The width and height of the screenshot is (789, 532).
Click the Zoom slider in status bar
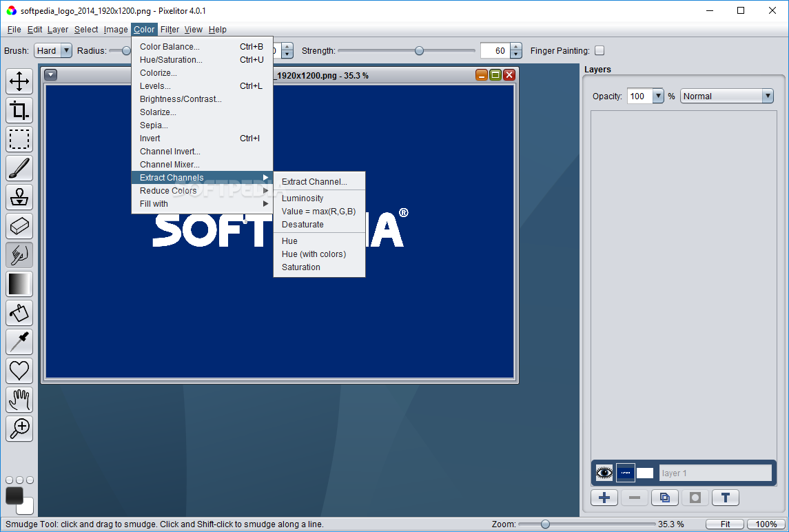click(586, 524)
